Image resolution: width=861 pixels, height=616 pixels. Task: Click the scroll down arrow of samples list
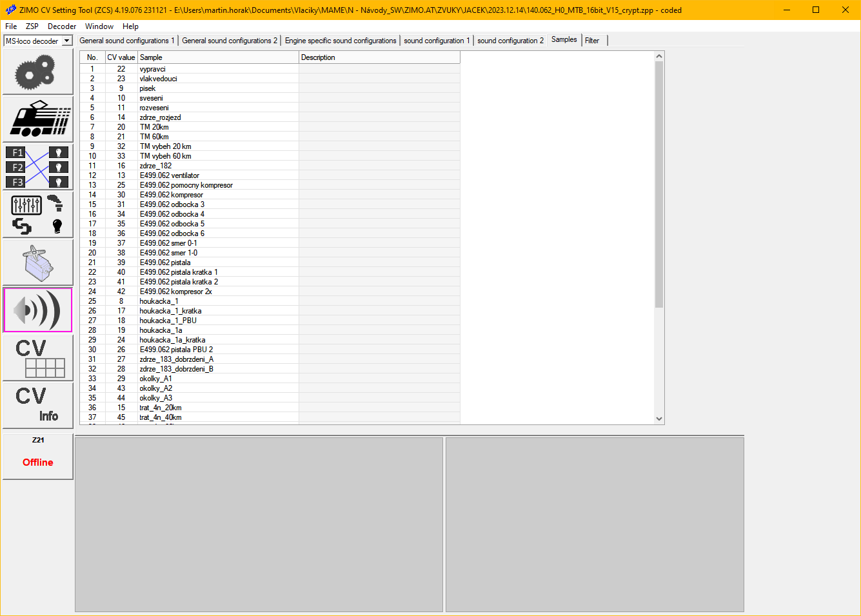(x=659, y=419)
